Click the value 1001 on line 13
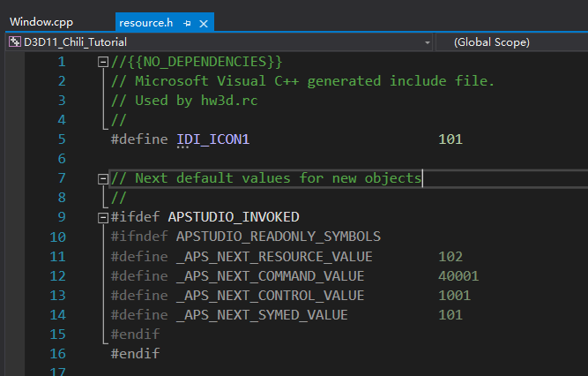The width and height of the screenshot is (588, 376). tap(454, 296)
